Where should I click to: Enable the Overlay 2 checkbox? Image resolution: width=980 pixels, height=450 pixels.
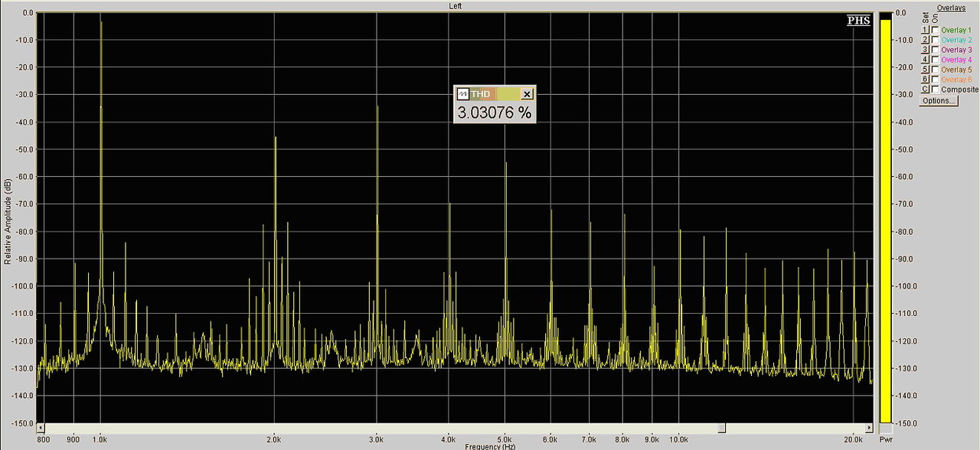pyautogui.click(x=935, y=40)
